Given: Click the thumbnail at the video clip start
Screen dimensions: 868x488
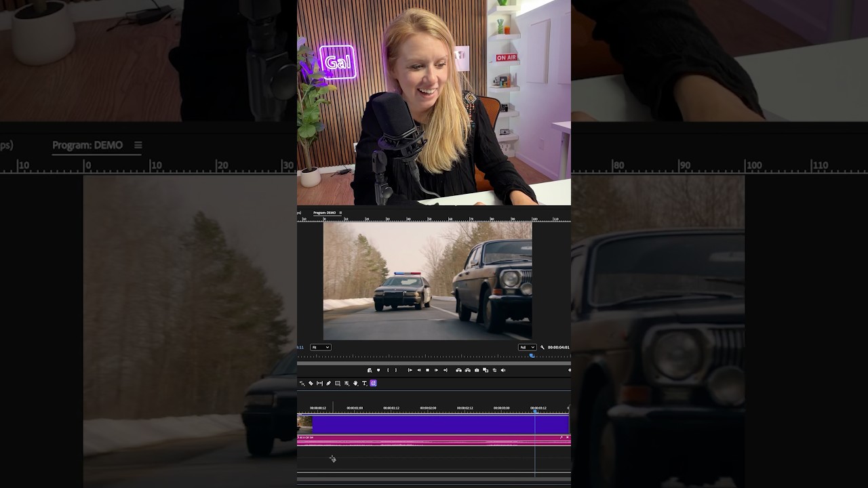Looking at the screenshot, I should click(x=304, y=424).
